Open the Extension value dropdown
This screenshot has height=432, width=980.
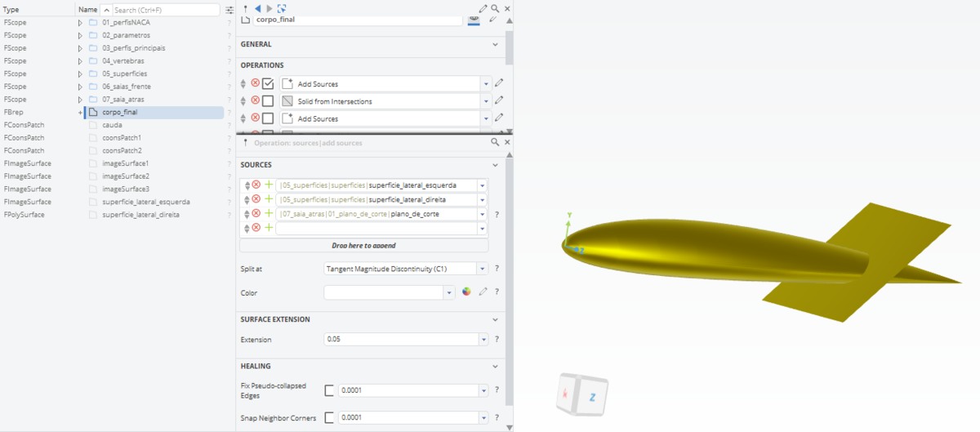point(483,339)
